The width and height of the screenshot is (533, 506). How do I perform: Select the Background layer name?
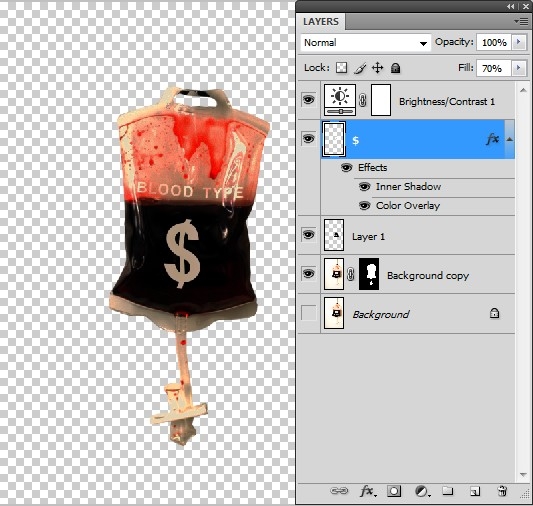(x=381, y=314)
